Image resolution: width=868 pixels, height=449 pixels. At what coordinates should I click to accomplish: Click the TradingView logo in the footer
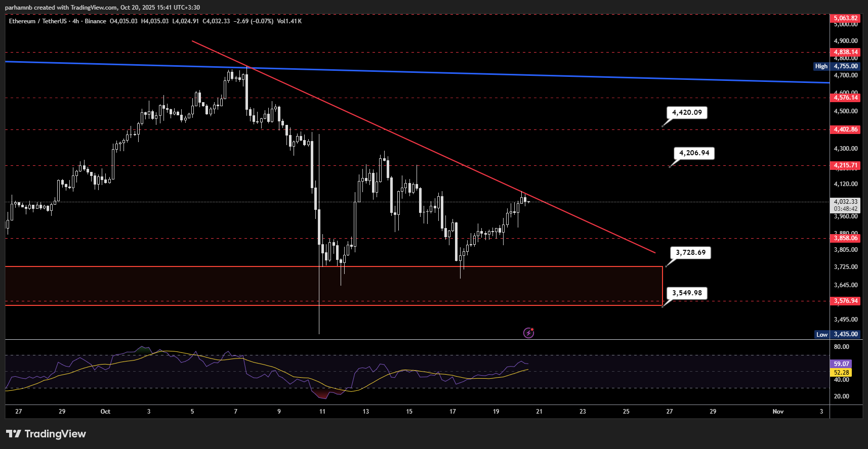click(x=46, y=434)
